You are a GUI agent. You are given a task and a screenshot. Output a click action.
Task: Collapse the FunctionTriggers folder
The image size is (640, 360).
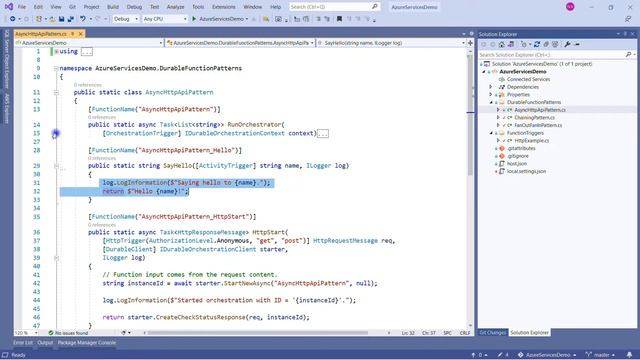pyautogui.click(x=491, y=133)
